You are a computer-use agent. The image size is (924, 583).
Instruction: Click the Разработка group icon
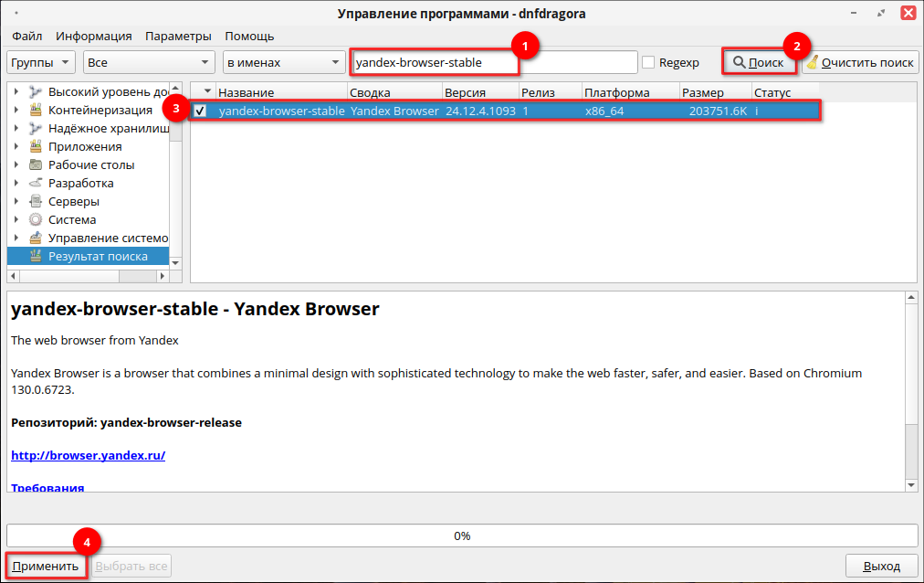[36, 184]
